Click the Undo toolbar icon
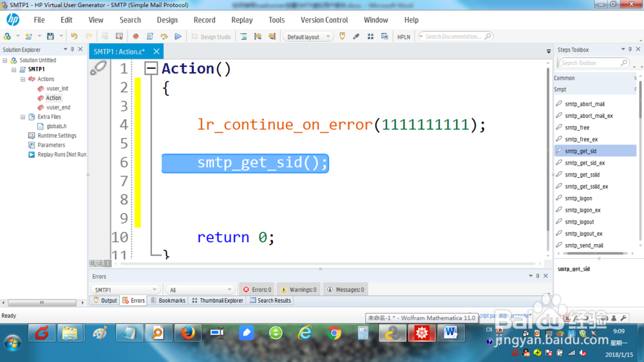Viewport: 644px width, 362px height. coord(74,37)
